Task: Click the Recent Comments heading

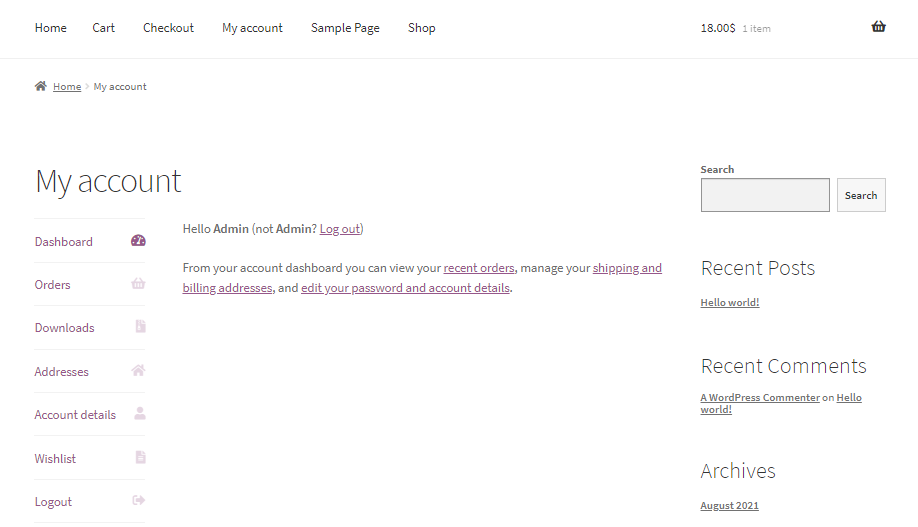Action: [x=783, y=366]
